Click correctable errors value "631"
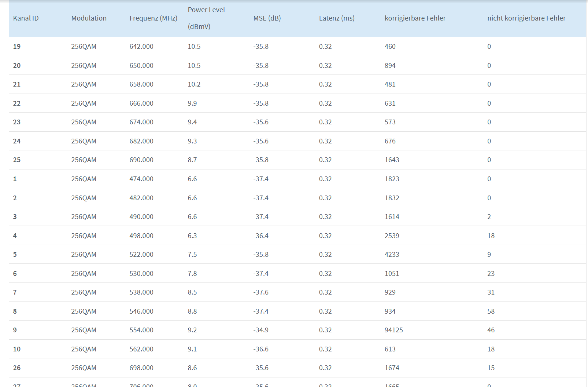588x387 pixels. [390, 103]
